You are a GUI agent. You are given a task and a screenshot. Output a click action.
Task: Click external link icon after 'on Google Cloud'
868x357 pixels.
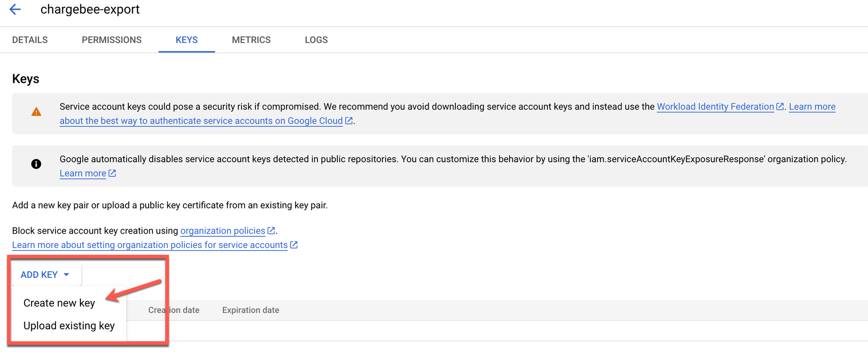pos(349,121)
